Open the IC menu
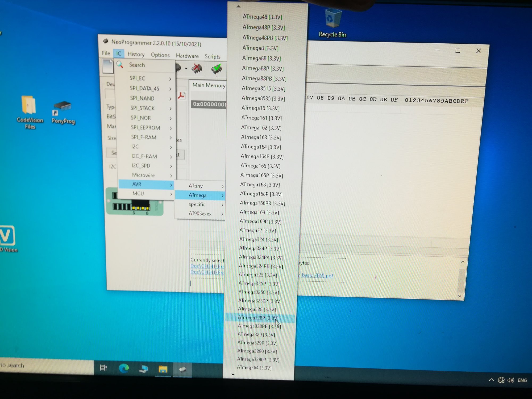Viewport: 532px width, 399px height. point(119,53)
